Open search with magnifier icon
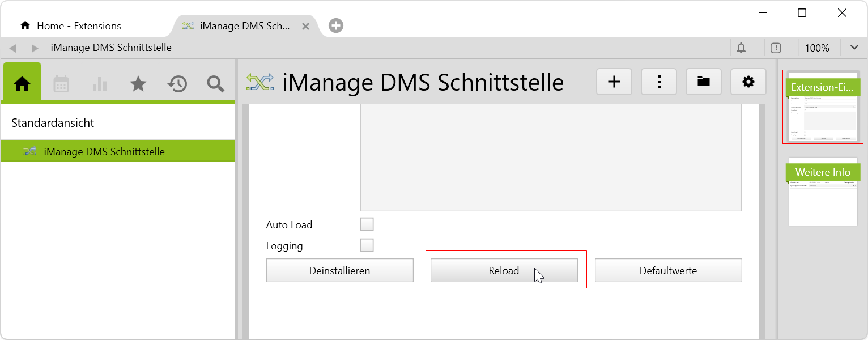Image resolution: width=868 pixels, height=340 pixels. coord(215,84)
